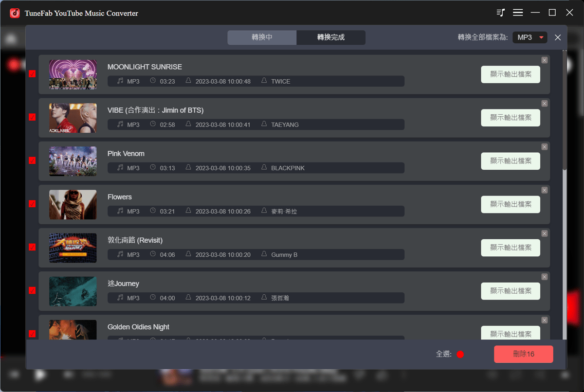The width and height of the screenshot is (584, 392).
Task: Open the conversion queue playlist icon
Action: coord(500,12)
